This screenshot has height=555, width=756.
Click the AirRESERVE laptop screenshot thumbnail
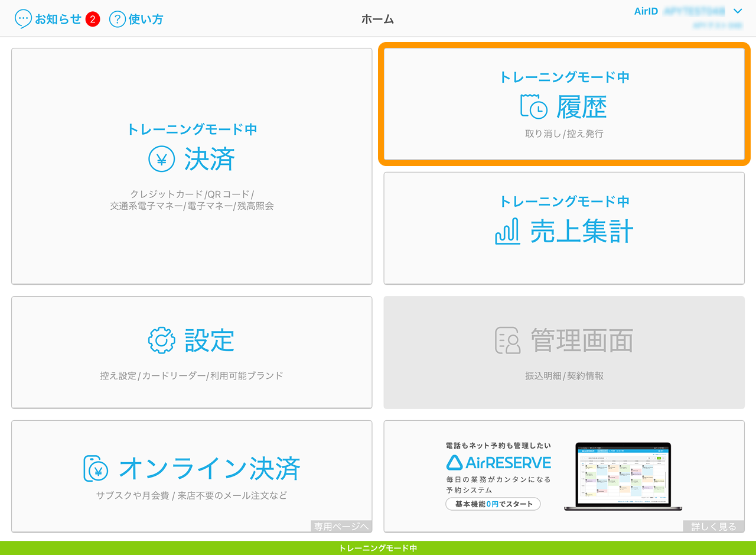click(617, 476)
